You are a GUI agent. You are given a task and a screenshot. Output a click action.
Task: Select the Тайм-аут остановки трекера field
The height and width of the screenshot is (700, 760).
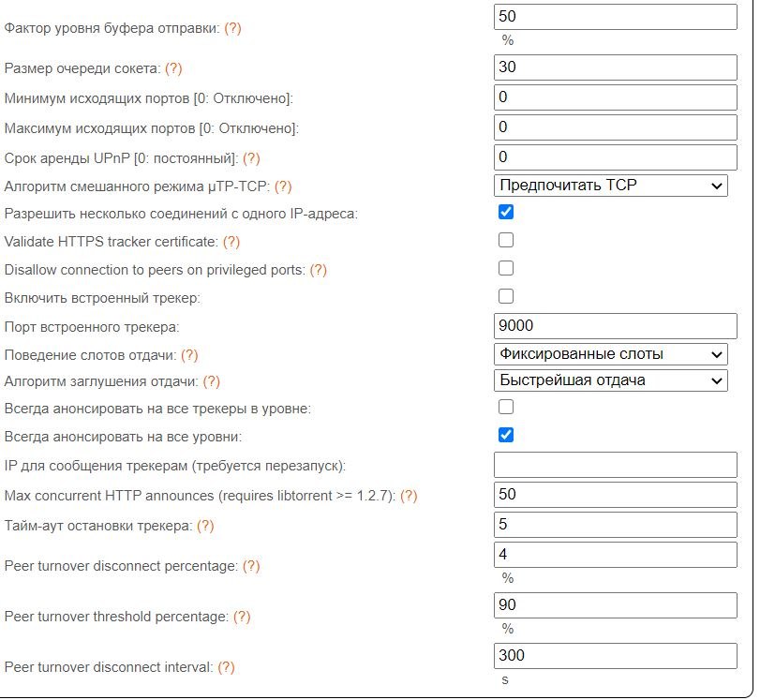coord(616,525)
